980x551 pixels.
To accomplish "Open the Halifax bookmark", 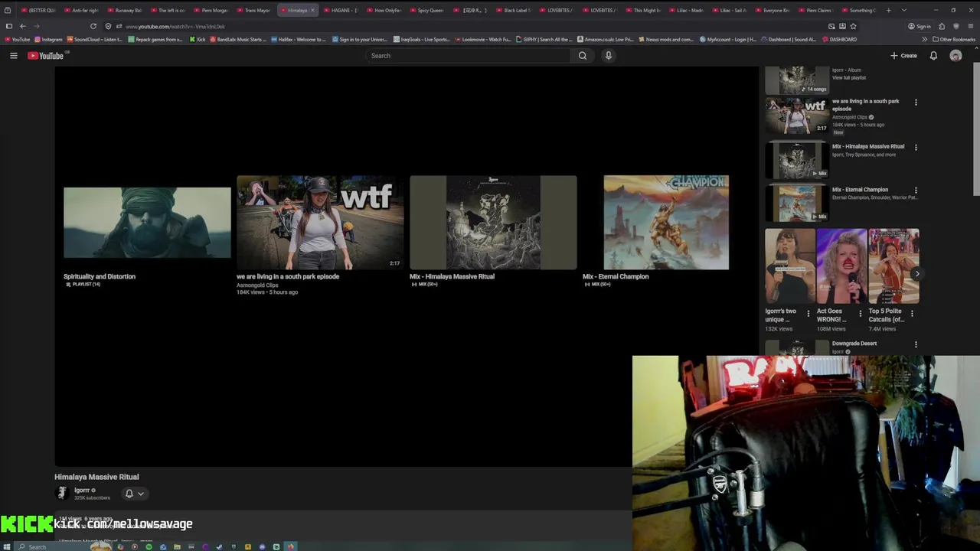I will click(x=299, y=39).
